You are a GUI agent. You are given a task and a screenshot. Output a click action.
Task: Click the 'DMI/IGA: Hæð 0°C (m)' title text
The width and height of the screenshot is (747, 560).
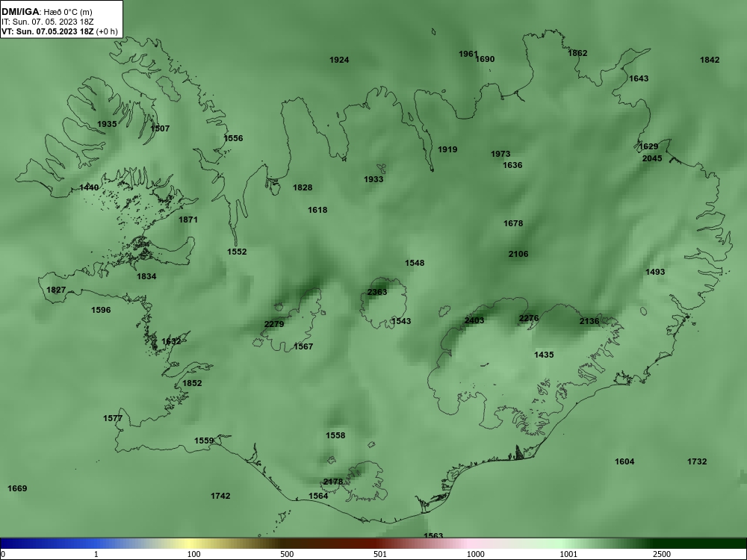tap(46, 11)
